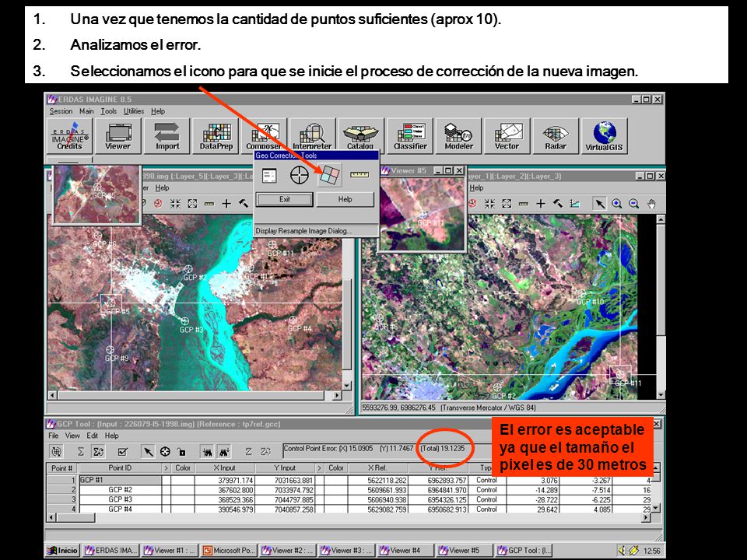
Task: Click the zoom-out magnifier in the reference viewer
Action: pos(633,204)
